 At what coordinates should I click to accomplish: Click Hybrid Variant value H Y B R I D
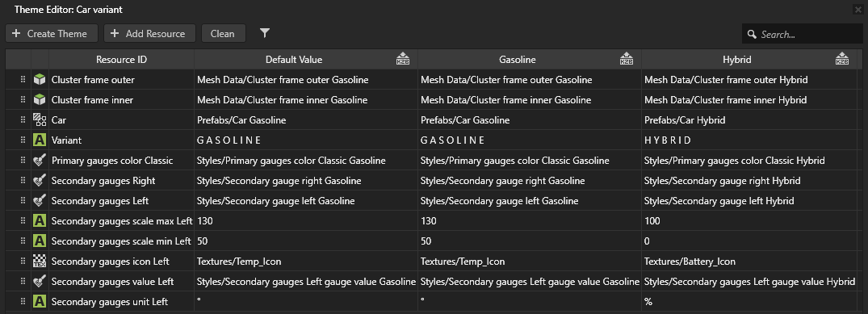coord(668,140)
